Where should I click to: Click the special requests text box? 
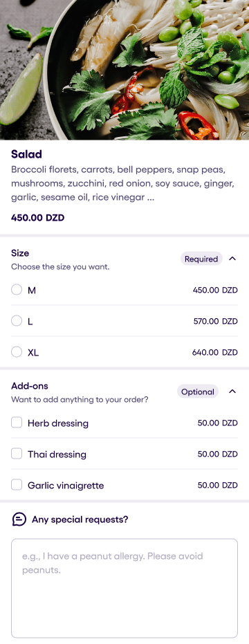pyautogui.click(x=124, y=588)
